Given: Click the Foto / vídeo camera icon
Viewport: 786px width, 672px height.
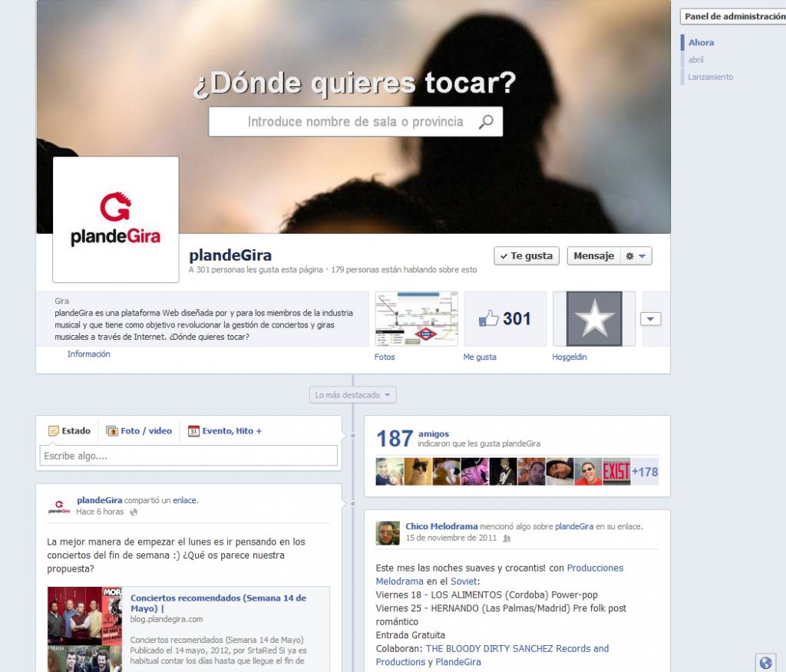Looking at the screenshot, I should tap(112, 431).
